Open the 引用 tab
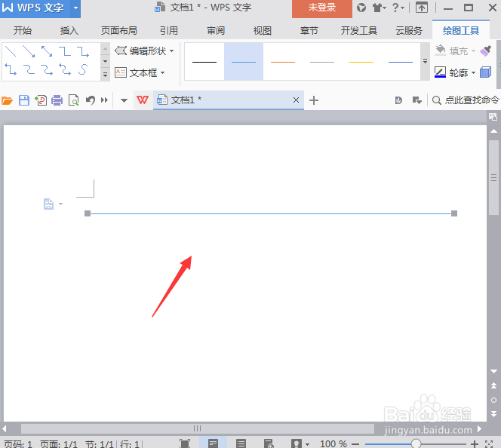501x448 pixels. pyautogui.click(x=169, y=31)
